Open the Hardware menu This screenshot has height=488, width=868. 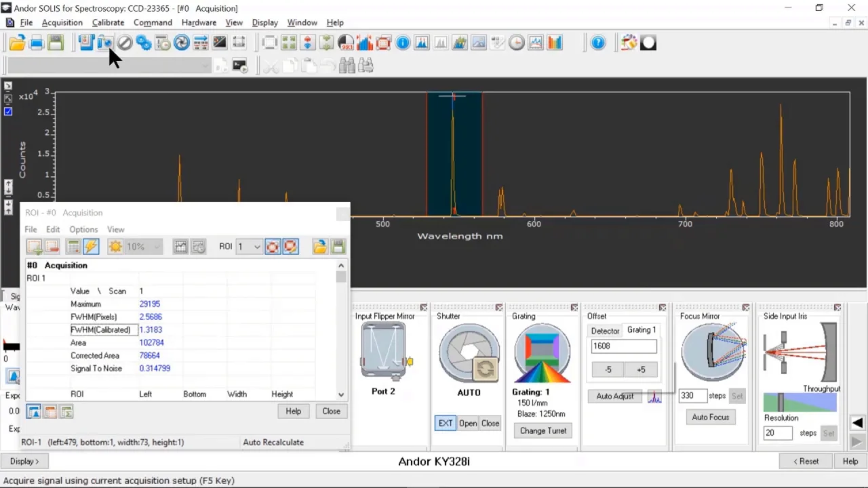(x=199, y=22)
